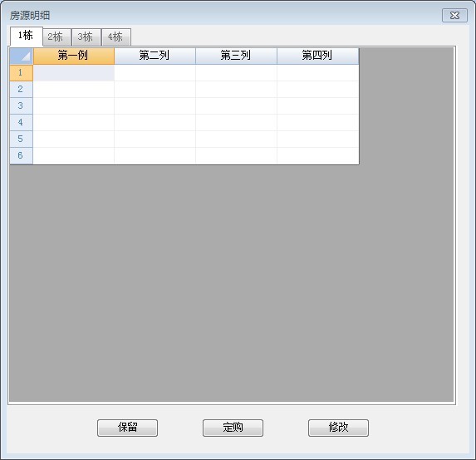The width and height of the screenshot is (476, 460).
Task: Select row header 2
Action: coord(22,89)
